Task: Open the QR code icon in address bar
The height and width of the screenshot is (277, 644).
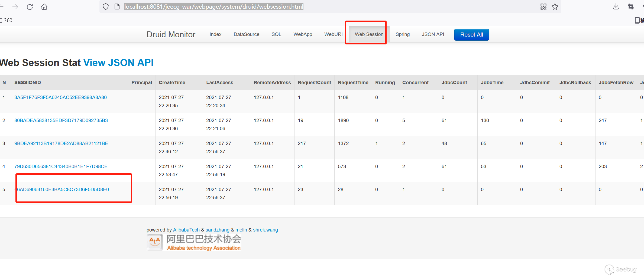Action: click(543, 7)
